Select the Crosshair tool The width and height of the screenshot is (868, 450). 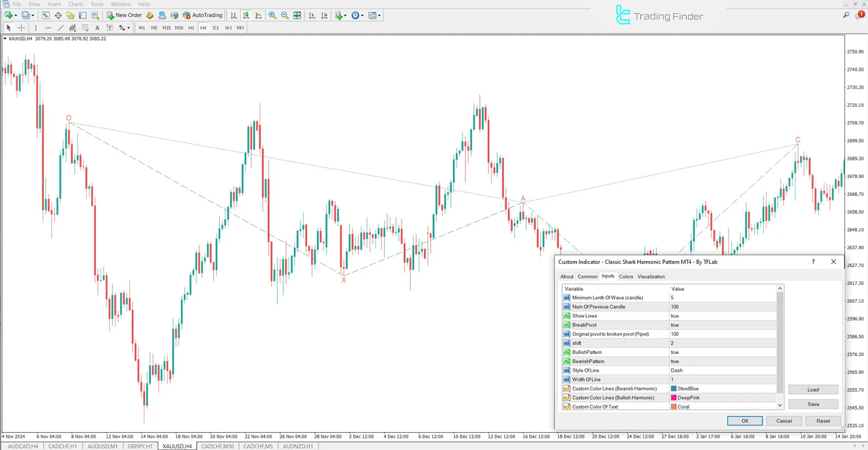[21, 28]
